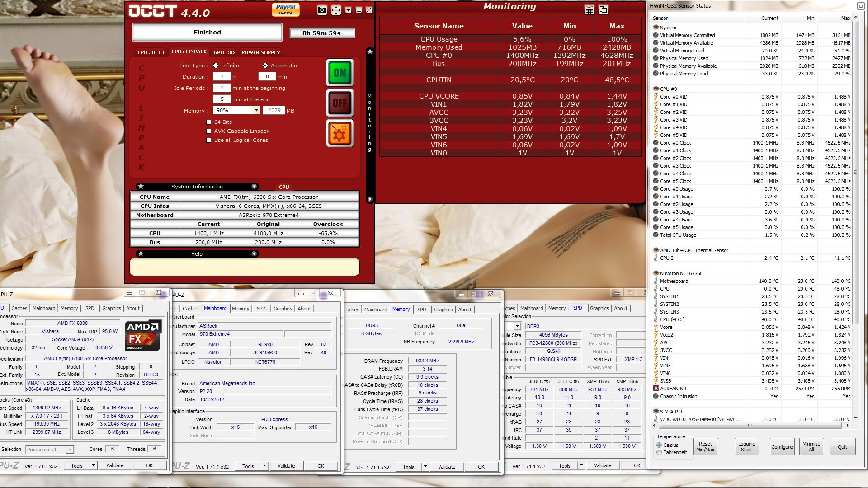Select the Automatic test type radio
Viewport: 868px width, 488px height.
pos(265,66)
